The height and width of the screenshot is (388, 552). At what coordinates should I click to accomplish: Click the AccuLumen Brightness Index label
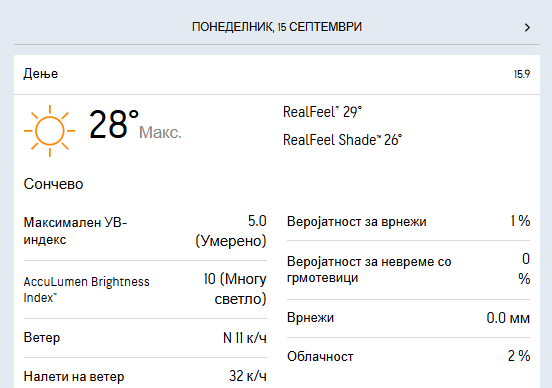pos(87,289)
